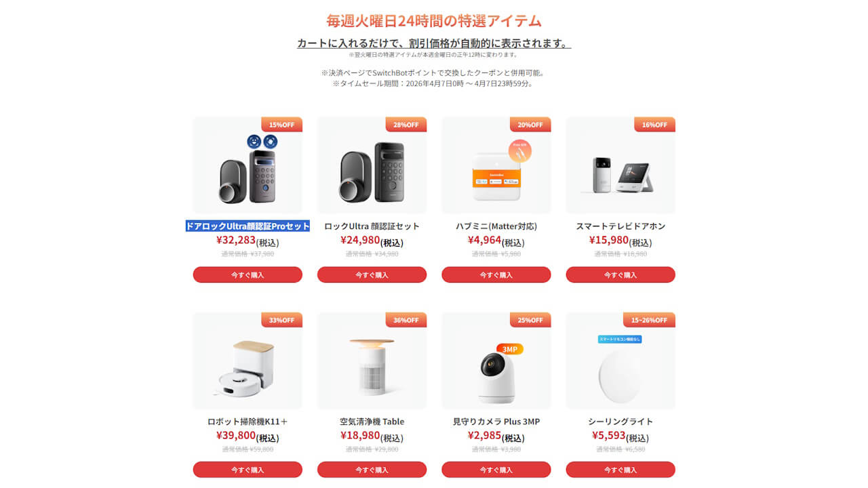Open the ハブミニ(Matter対応) title link
The image size is (868, 488).
496,226
